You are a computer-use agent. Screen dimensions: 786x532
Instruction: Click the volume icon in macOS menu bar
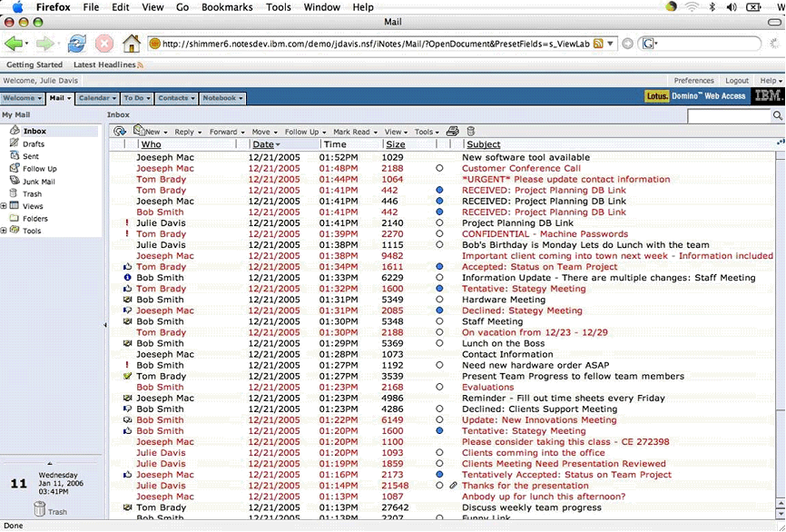732,7
